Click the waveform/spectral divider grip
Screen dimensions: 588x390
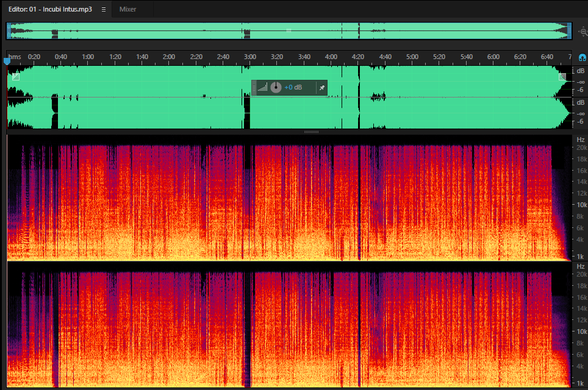tap(311, 132)
